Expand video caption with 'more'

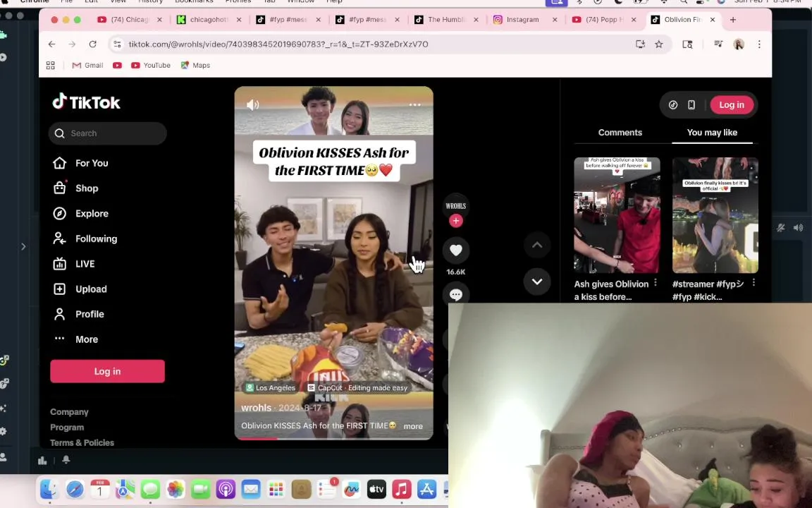coord(413,426)
